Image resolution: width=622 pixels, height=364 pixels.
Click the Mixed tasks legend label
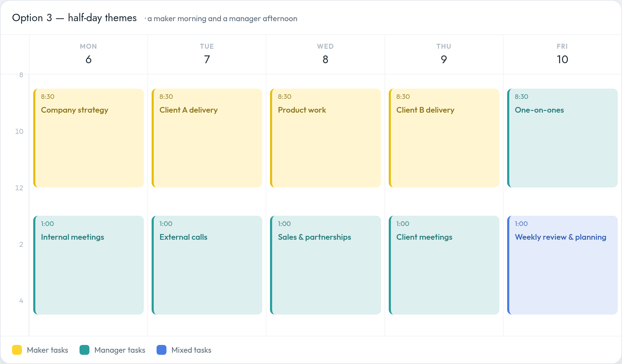[x=191, y=350]
